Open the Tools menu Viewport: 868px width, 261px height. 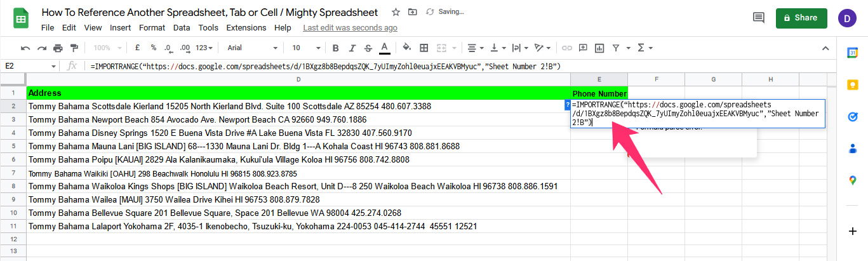pyautogui.click(x=208, y=28)
